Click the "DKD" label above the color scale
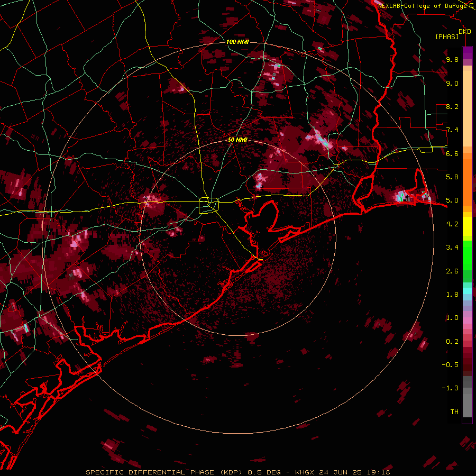Screen dimensions: 476x476 pyautogui.click(x=464, y=32)
